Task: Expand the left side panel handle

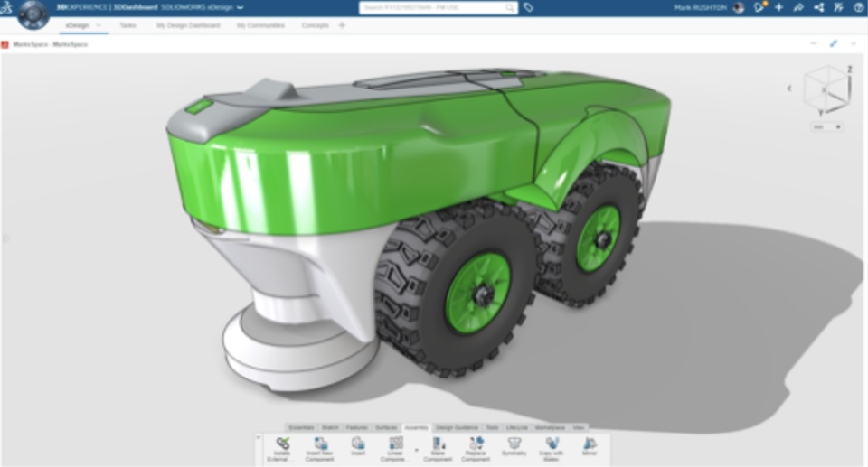Action: click(x=5, y=239)
